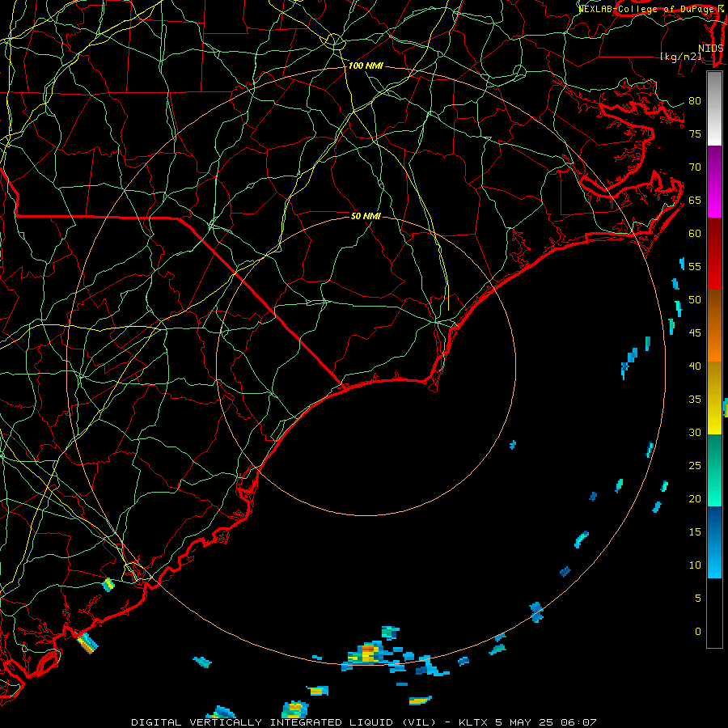Viewport: 728px width, 728px height.
Task: Click the 75 value on the color scale
Action: (695, 133)
